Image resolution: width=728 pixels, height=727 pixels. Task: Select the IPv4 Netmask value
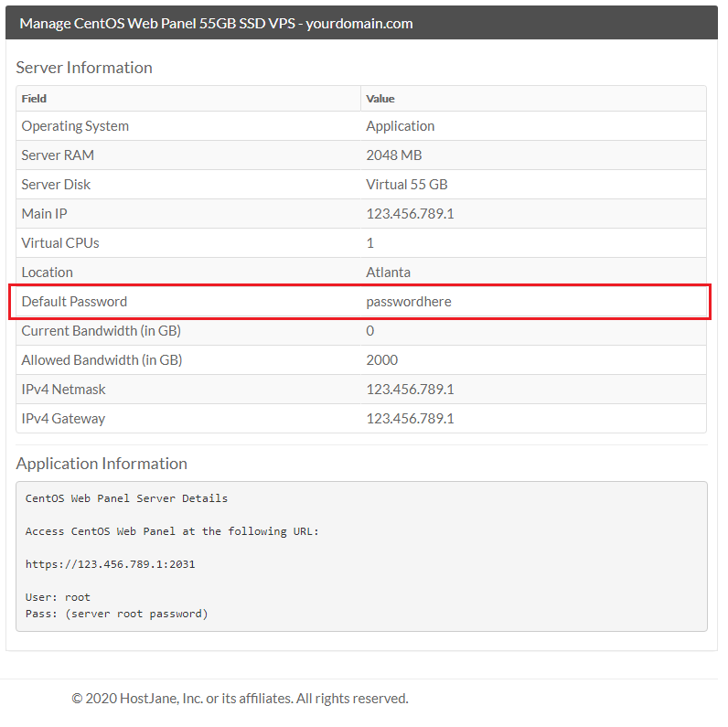point(410,389)
